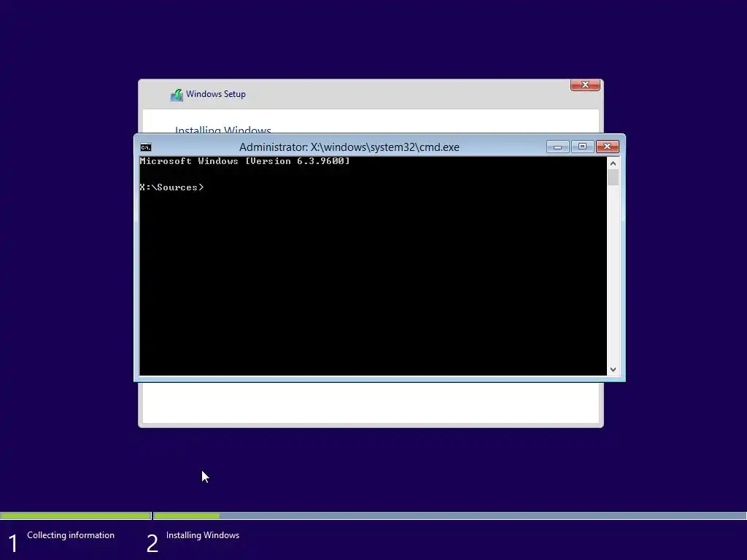The height and width of the screenshot is (560, 747).
Task: Click the scroll down arrow in cmd
Action: coord(613,370)
